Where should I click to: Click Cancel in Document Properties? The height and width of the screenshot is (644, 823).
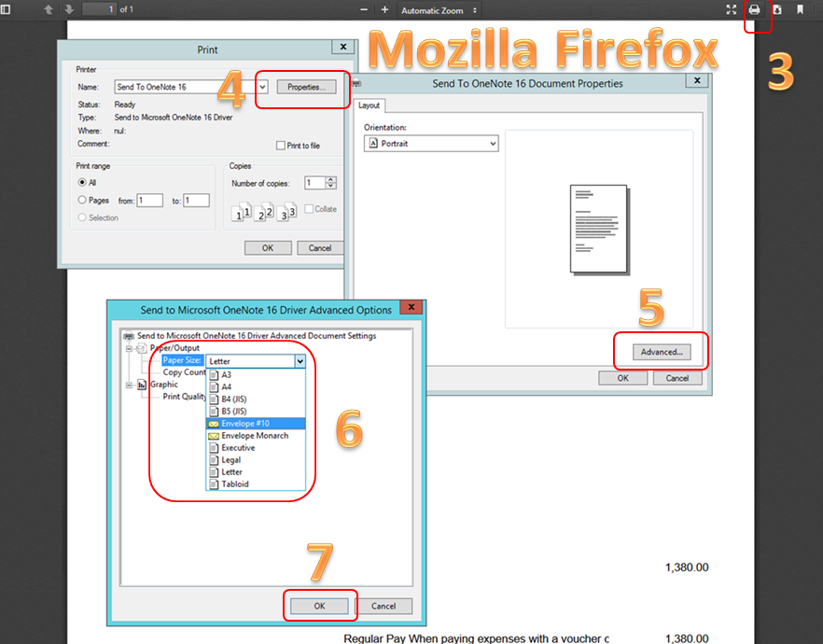(677, 378)
